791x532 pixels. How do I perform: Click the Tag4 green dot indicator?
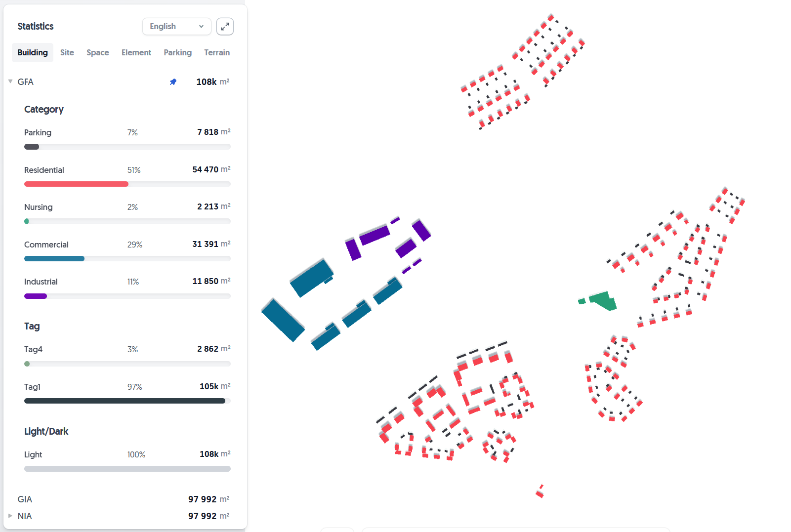tap(27, 364)
